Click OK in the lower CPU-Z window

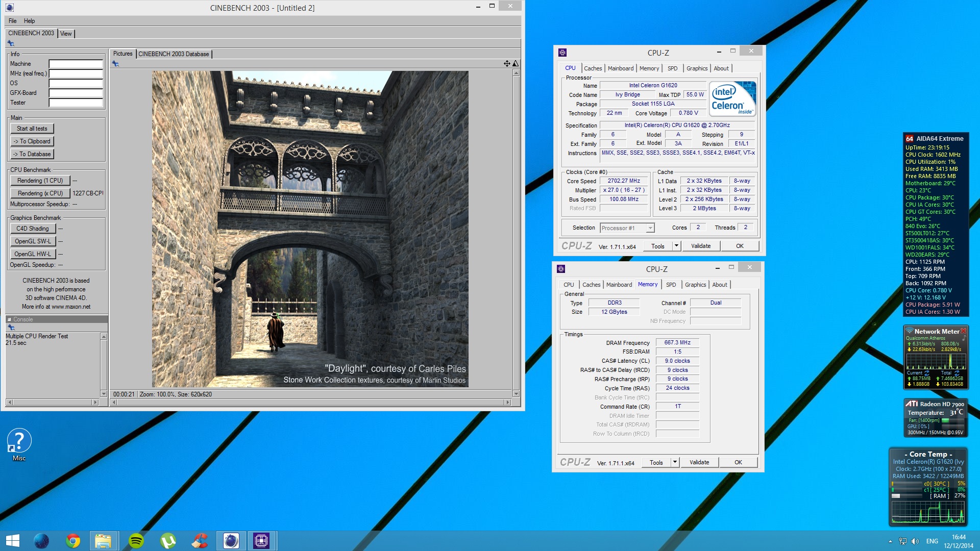point(738,462)
